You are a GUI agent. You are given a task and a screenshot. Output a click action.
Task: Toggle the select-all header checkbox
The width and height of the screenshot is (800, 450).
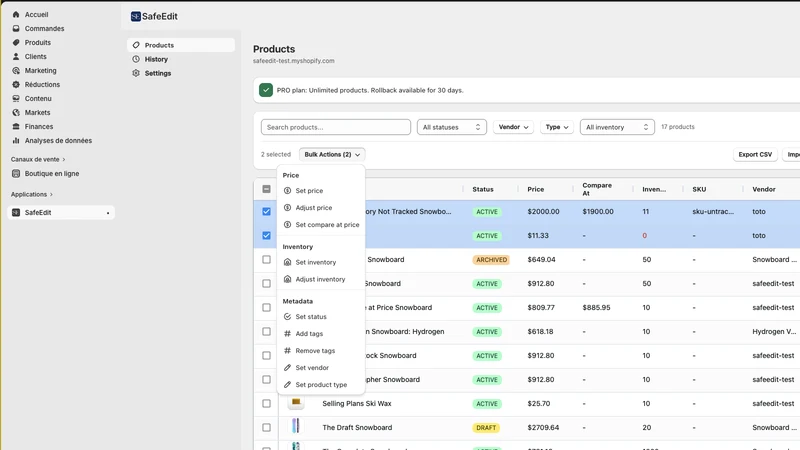click(x=266, y=189)
